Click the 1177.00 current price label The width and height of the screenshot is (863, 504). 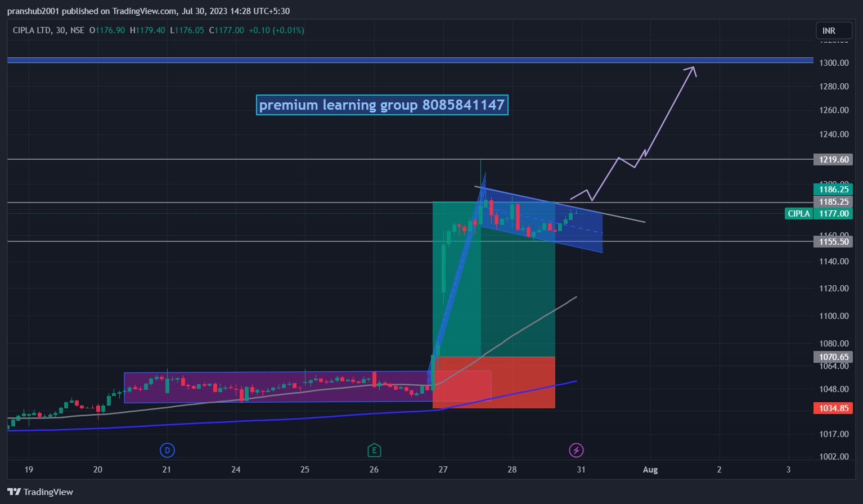coord(834,214)
